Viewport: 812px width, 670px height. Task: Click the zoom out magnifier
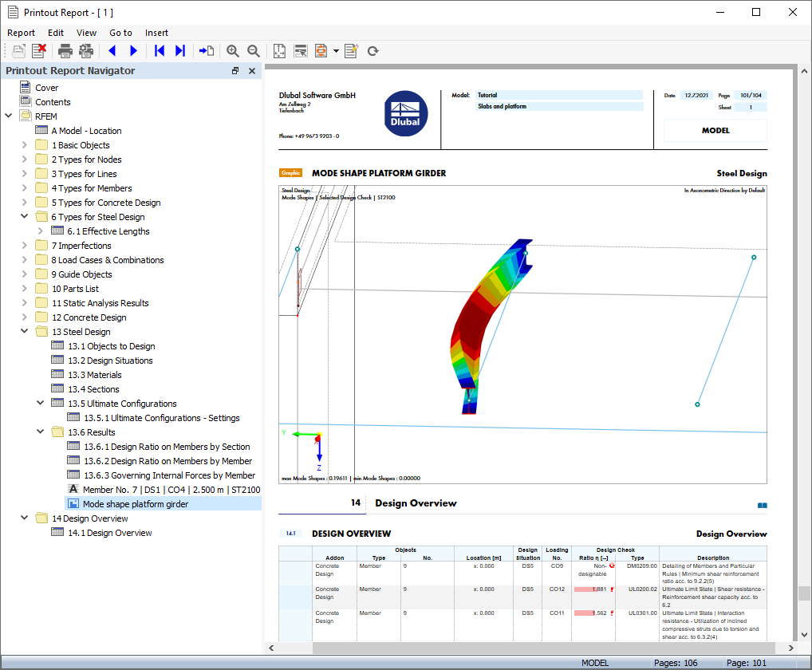click(253, 51)
